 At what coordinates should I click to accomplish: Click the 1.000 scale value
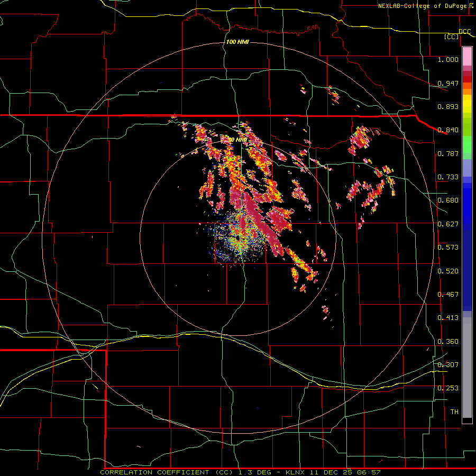[x=448, y=59]
